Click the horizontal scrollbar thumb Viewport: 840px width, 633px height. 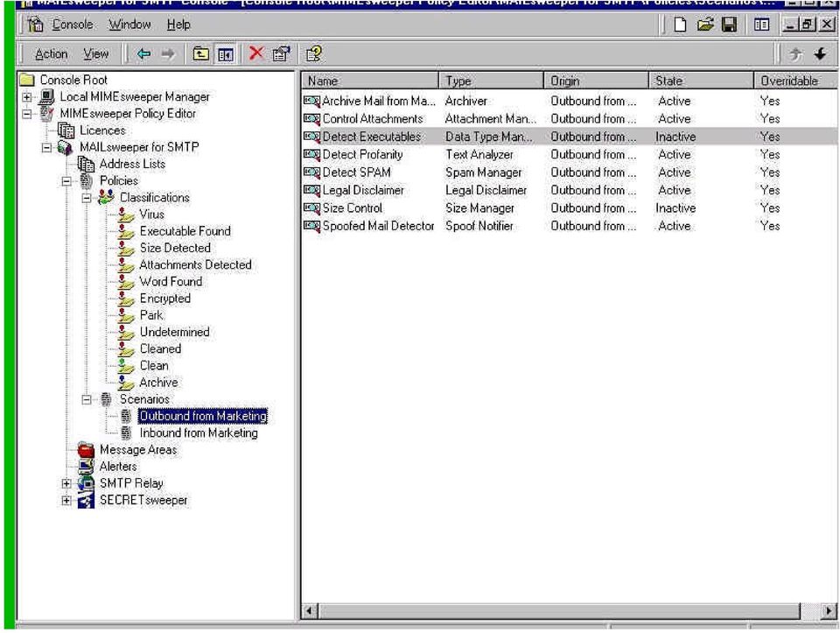[559, 610]
